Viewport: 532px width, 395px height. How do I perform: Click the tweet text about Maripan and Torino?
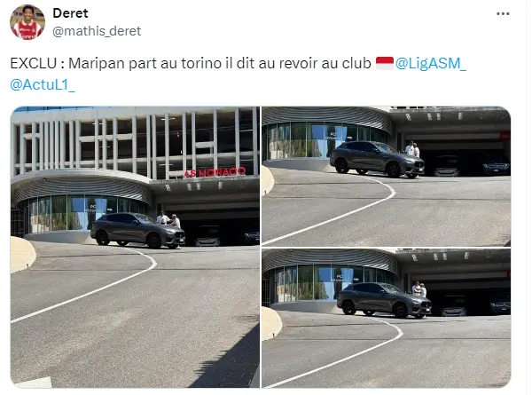pos(191,63)
